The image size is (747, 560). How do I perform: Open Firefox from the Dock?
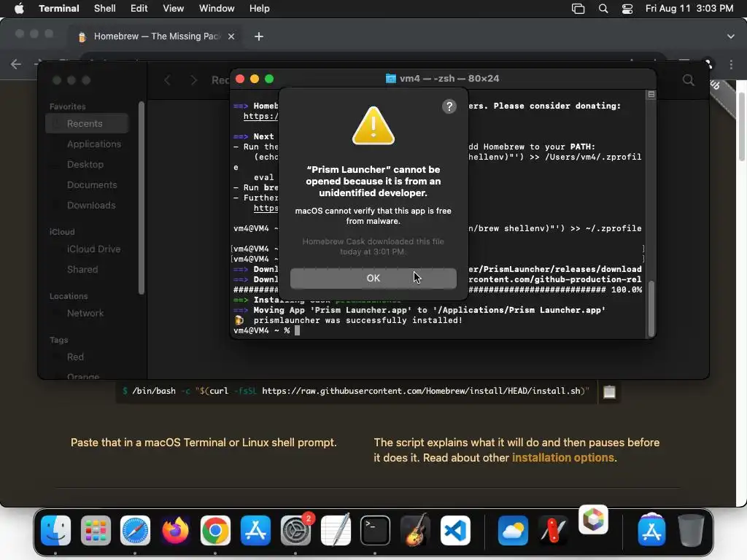click(x=175, y=531)
